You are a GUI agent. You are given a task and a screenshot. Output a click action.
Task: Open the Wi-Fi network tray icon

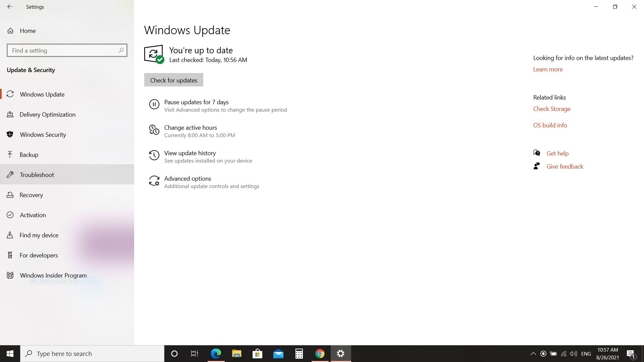(564, 354)
